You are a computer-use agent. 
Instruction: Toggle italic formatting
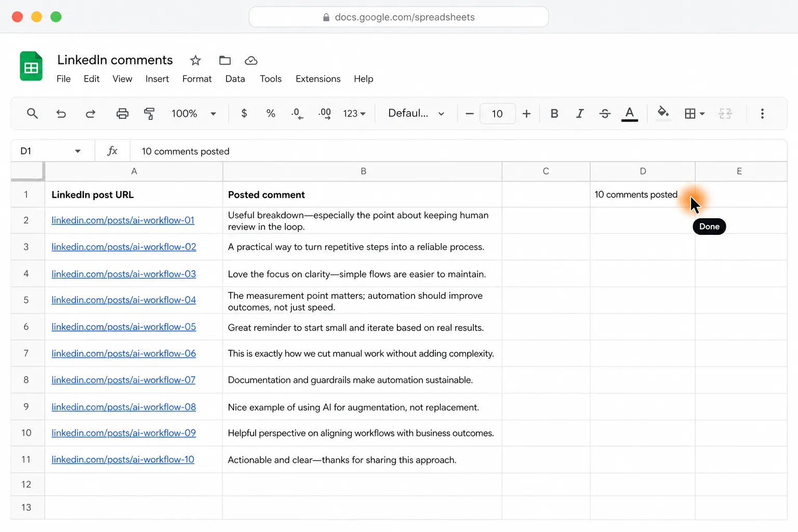580,113
